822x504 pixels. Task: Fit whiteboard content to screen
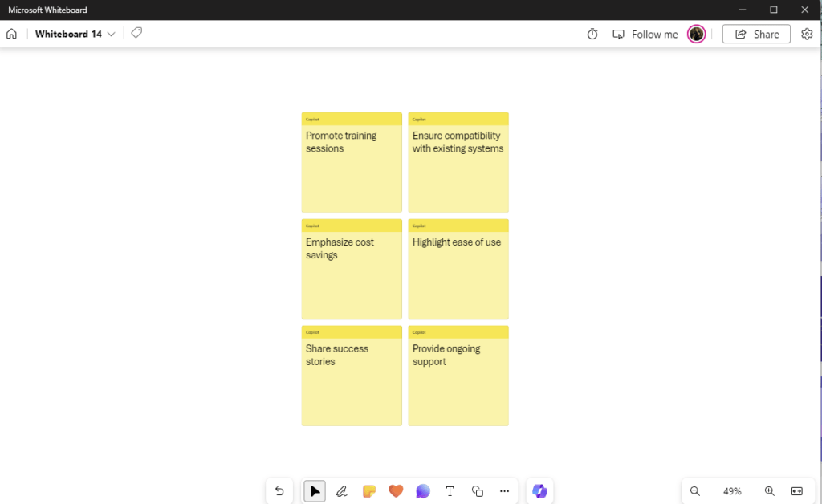click(x=797, y=491)
